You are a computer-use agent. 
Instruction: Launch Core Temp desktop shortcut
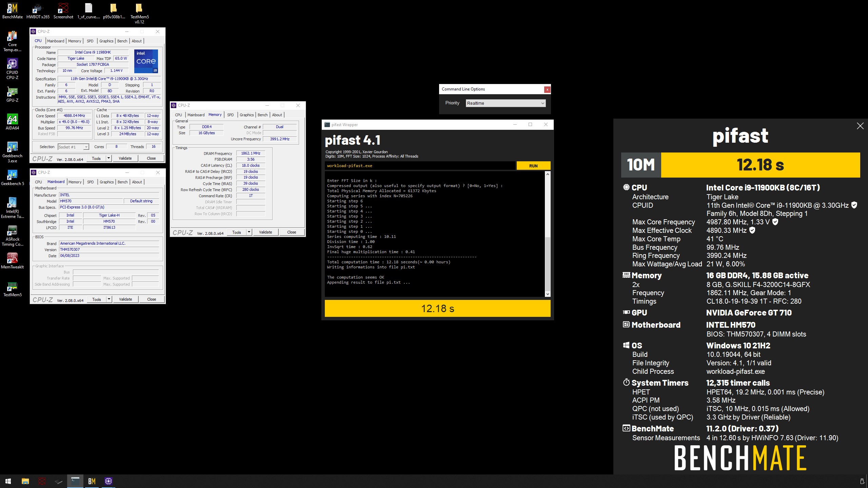(13, 41)
